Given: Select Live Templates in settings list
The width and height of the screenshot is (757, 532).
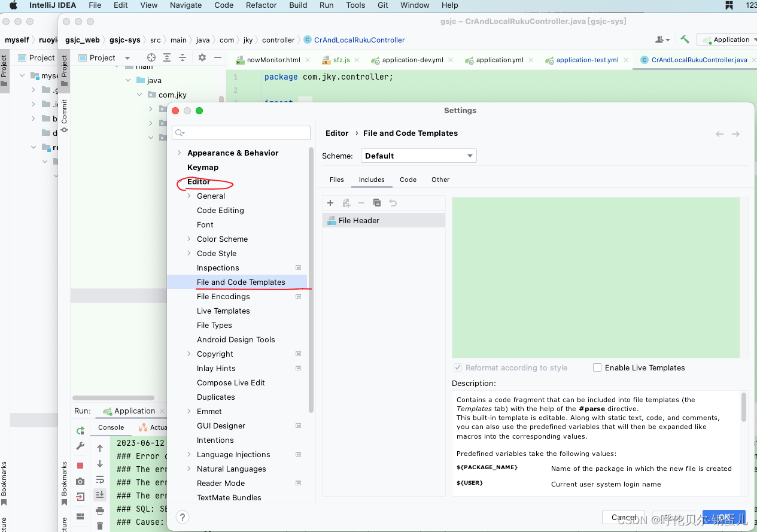Looking at the screenshot, I should pos(223,311).
